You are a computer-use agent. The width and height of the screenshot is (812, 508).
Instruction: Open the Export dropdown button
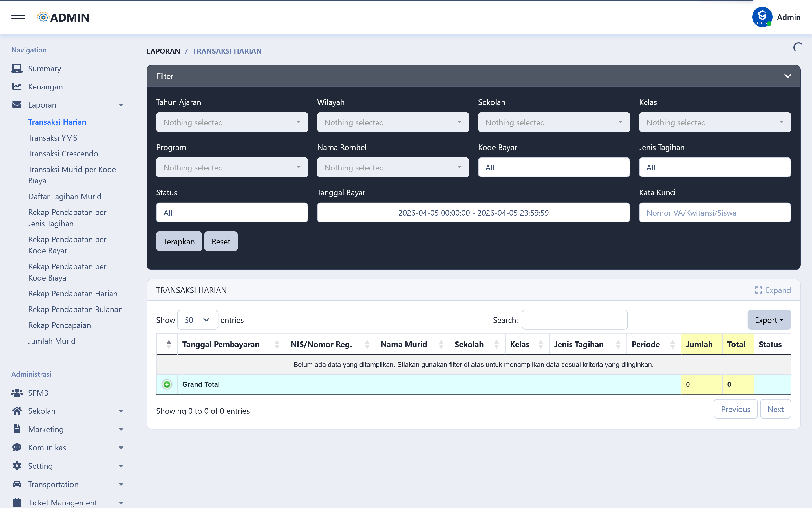coord(769,320)
